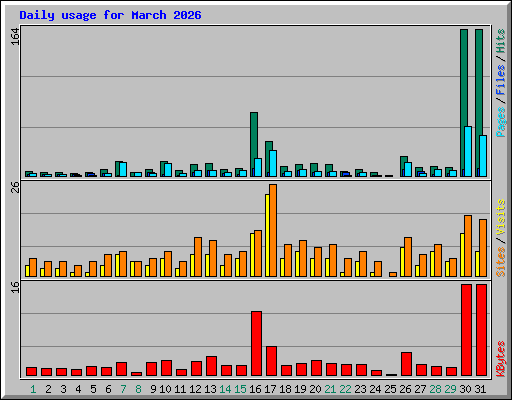Click the red KBytes bar for day 26
This screenshot has width=512, height=400.
pyautogui.click(x=406, y=364)
